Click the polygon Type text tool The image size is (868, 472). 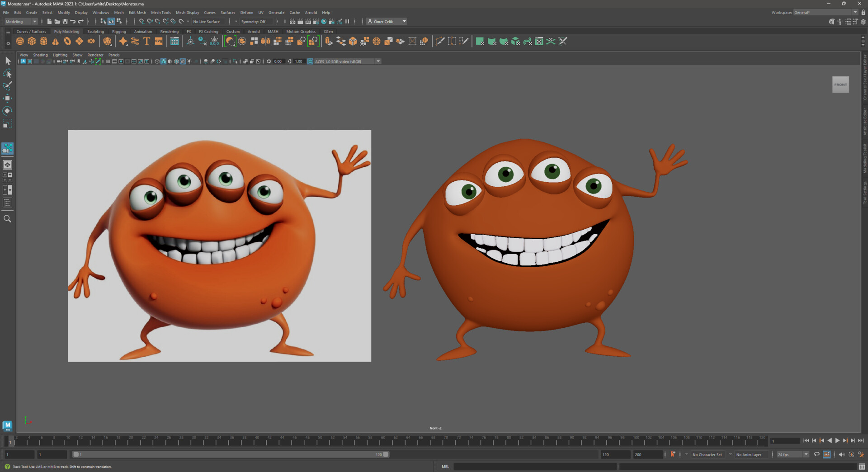[x=146, y=42]
